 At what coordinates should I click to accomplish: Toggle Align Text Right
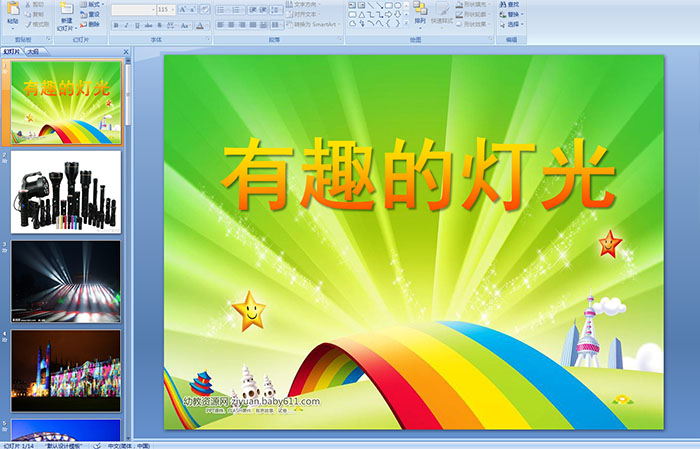coord(242,25)
